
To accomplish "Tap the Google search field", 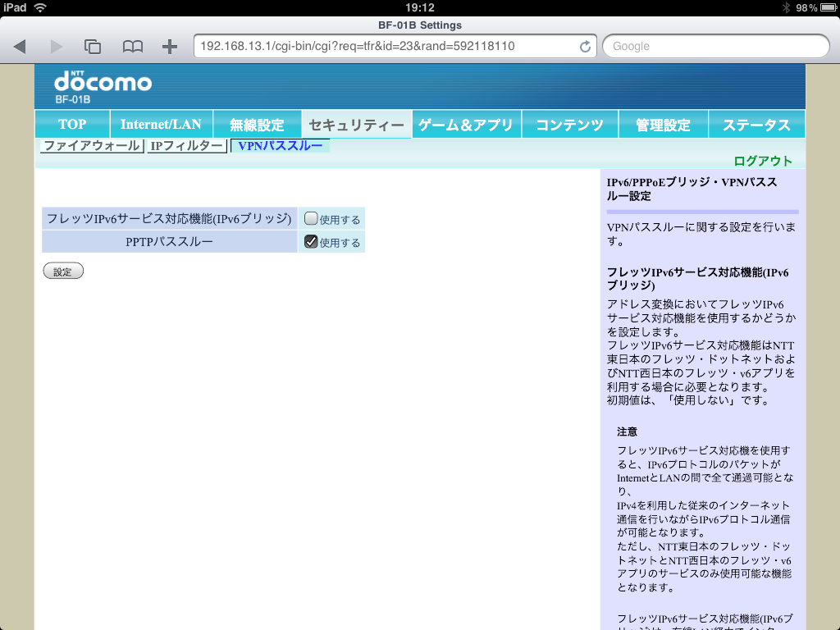I will click(715, 47).
